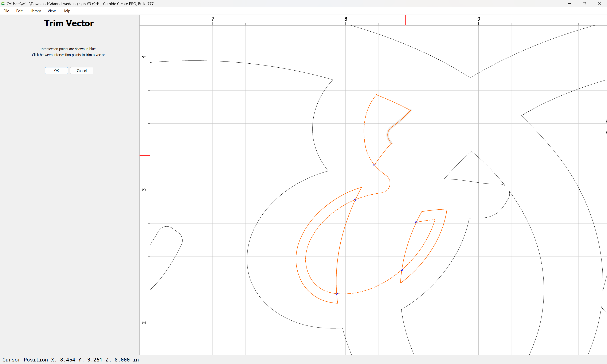Viewport: 607px width, 364px height.
Task: Select the blue intersection point atop the small right leaf shape
Action: [416, 222]
